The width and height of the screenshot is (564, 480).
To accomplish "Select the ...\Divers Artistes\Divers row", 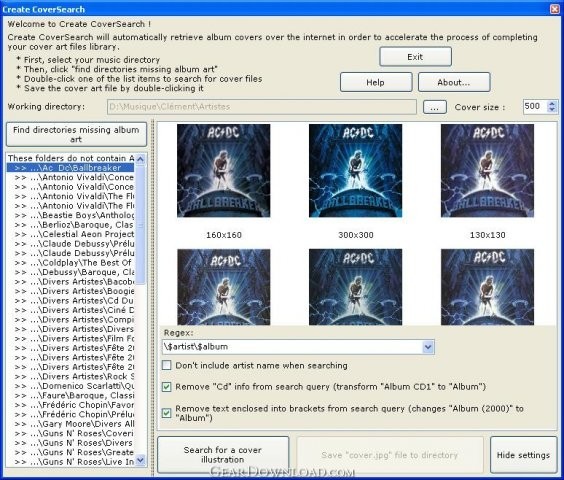I will coord(71,329).
